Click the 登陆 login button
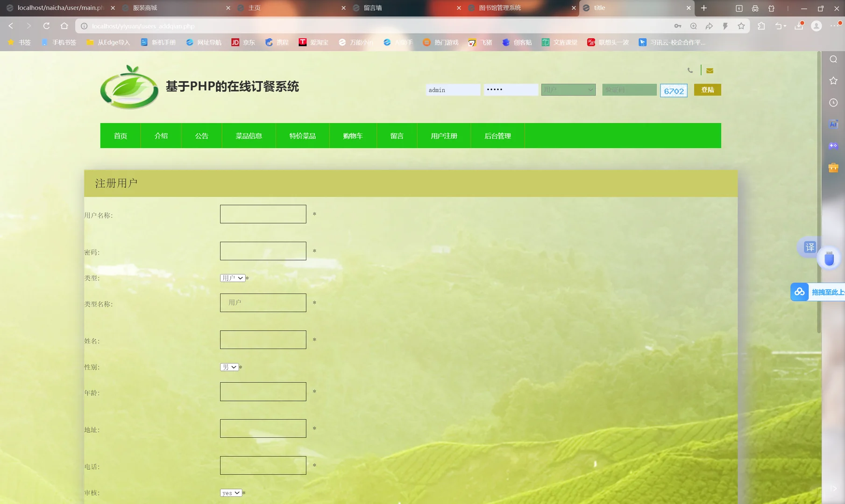Viewport: 845px width, 504px height. pyautogui.click(x=707, y=90)
